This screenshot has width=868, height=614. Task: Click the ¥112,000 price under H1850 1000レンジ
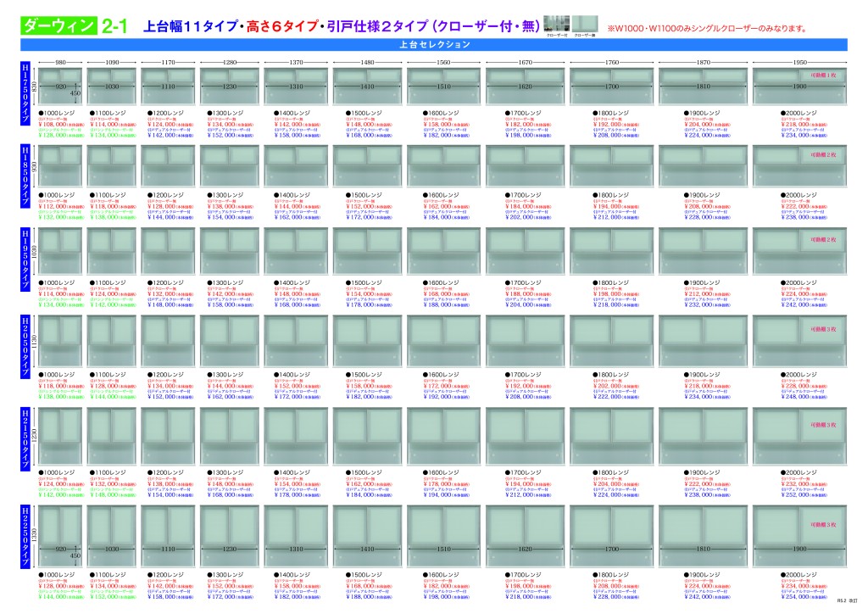coord(61,207)
